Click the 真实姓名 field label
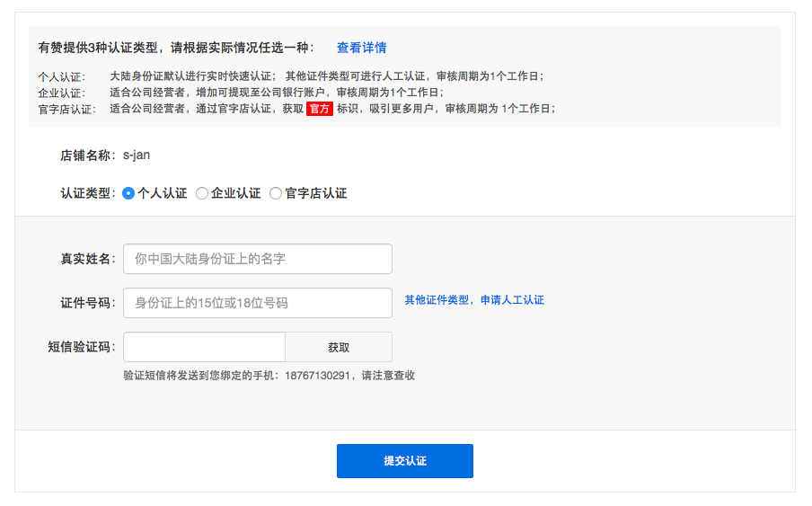This screenshot has width=812, height=506. click(88, 259)
